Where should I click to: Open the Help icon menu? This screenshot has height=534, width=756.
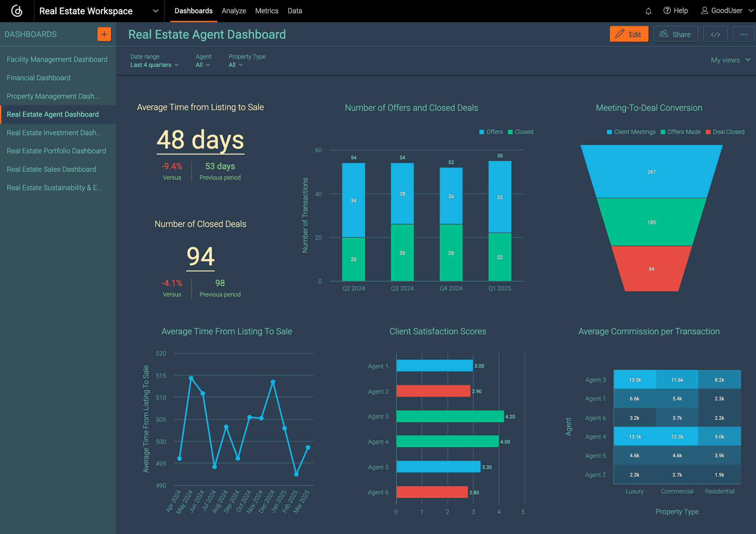(x=668, y=11)
